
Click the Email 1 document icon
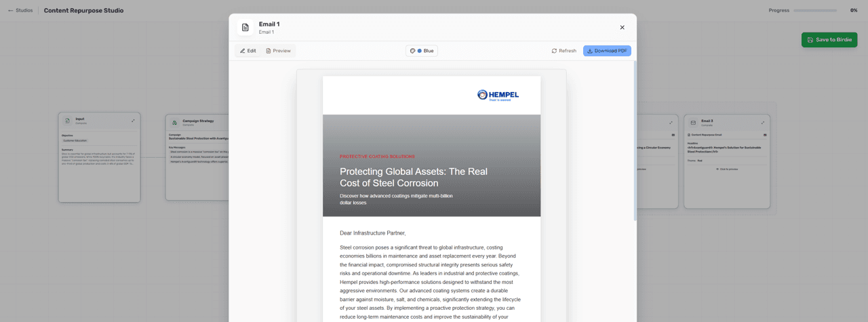click(x=245, y=27)
